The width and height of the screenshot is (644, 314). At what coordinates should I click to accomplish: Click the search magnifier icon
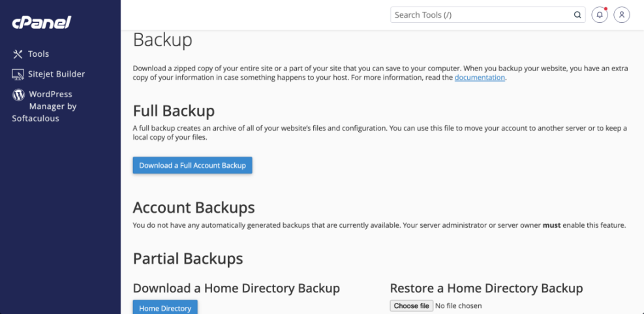click(577, 15)
